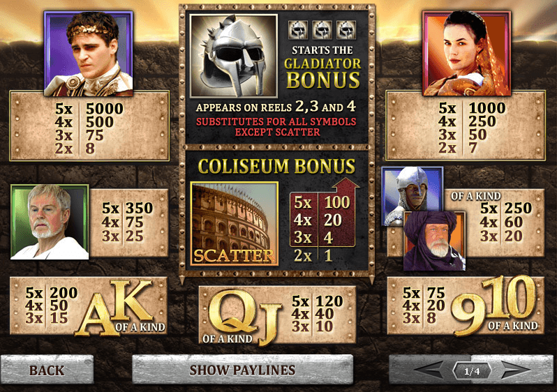Image resolution: width=557 pixels, height=392 pixels.
Task: Select the woman in orange veil symbol
Action: (x=467, y=53)
